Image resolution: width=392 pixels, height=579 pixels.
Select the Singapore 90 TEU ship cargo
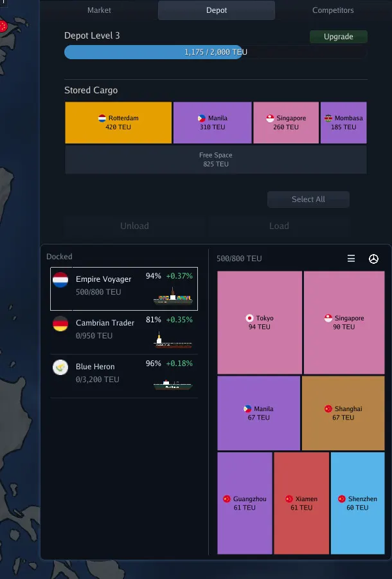[344, 322]
